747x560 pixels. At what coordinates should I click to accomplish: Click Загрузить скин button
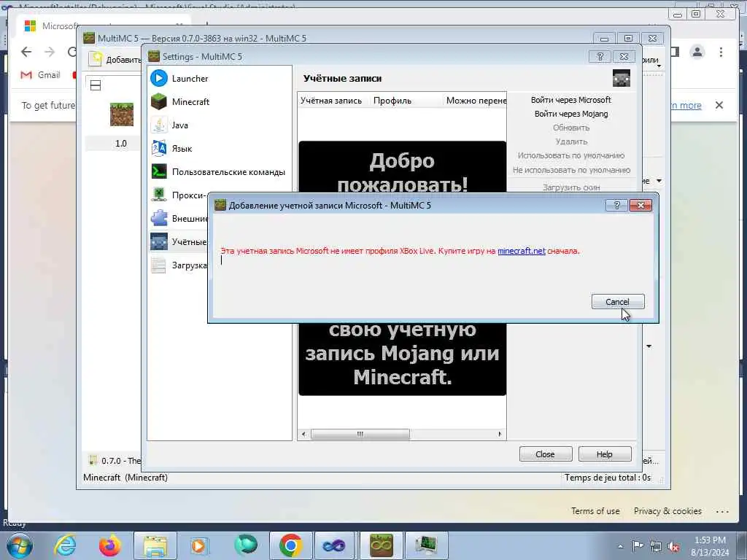(570, 187)
